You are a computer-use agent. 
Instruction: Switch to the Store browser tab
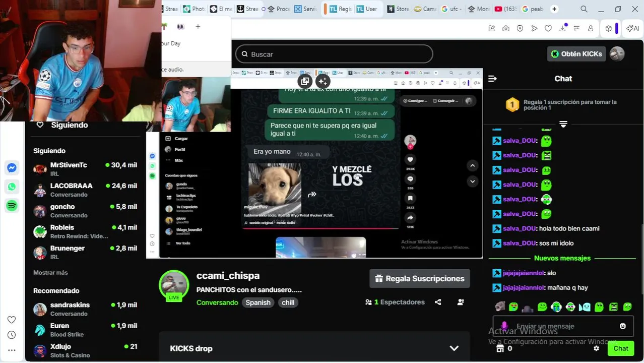[x=398, y=9]
